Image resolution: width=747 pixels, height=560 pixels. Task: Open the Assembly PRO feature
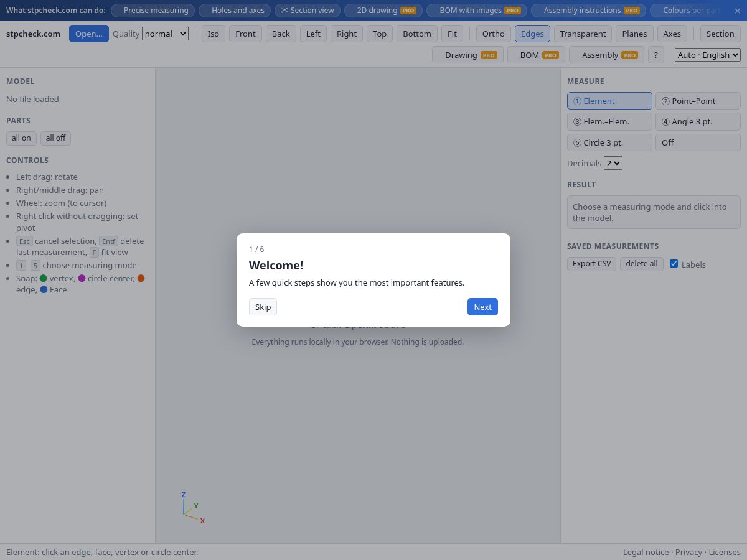[606, 55]
